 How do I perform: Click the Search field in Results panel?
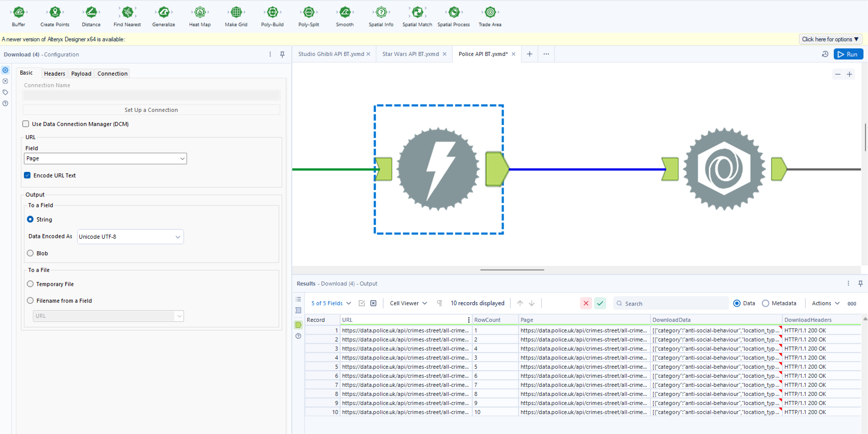click(671, 303)
